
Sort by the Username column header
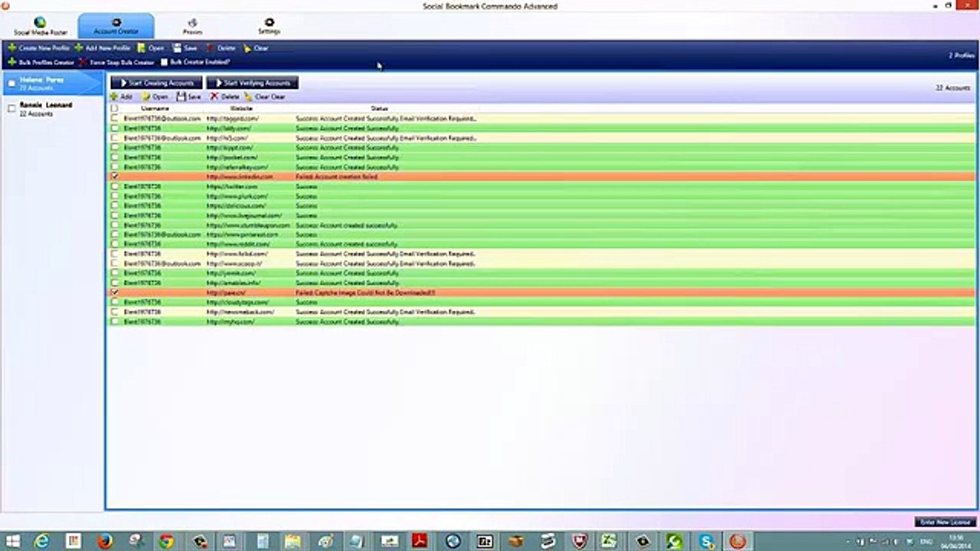[x=155, y=109]
